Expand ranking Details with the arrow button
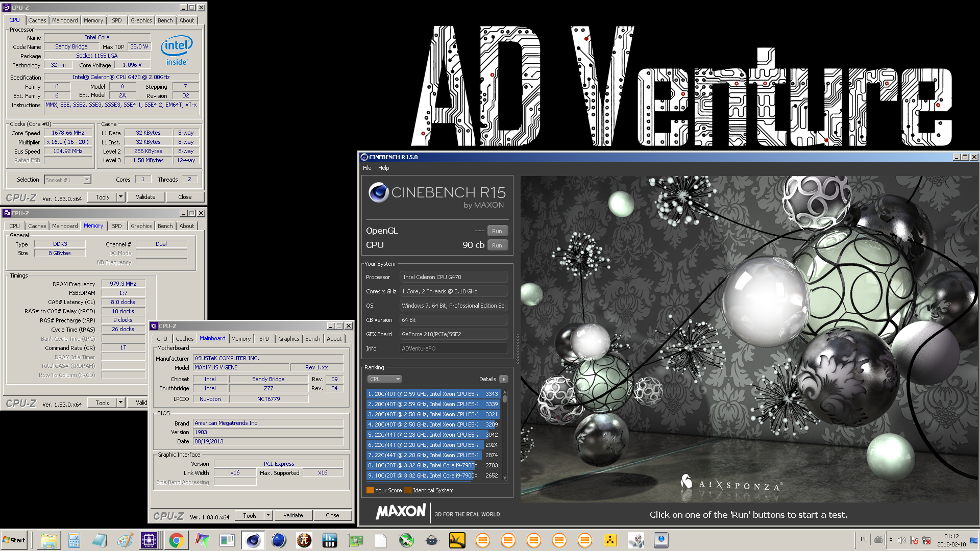 tap(504, 379)
